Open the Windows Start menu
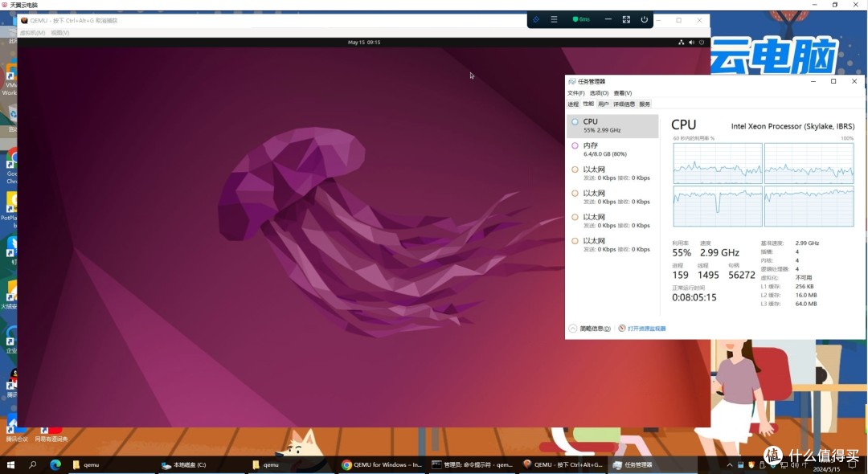The height and width of the screenshot is (474, 868). (x=10, y=465)
